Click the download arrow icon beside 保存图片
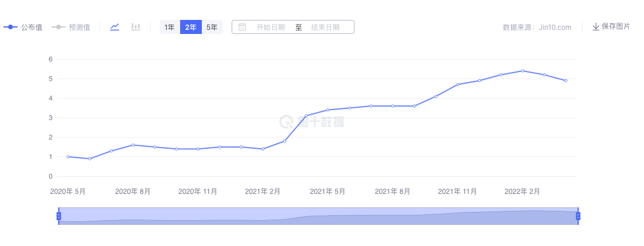Screen dimensions: 644x246 click(596, 27)
